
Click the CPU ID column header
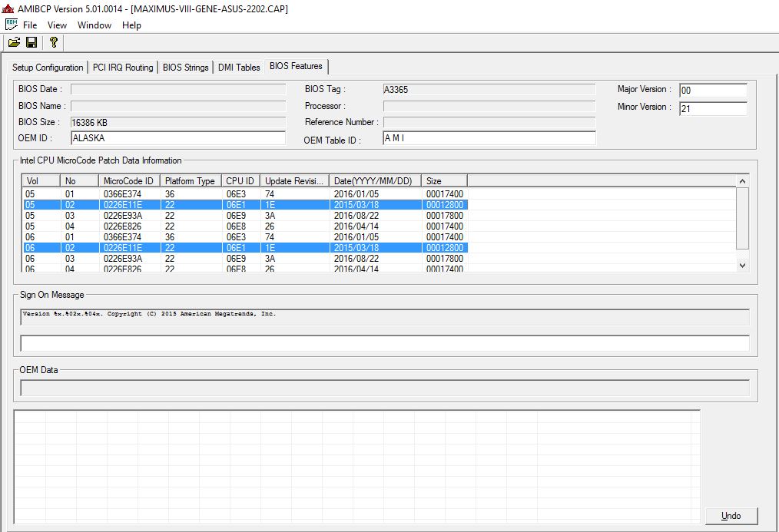(x=240, y=180)
